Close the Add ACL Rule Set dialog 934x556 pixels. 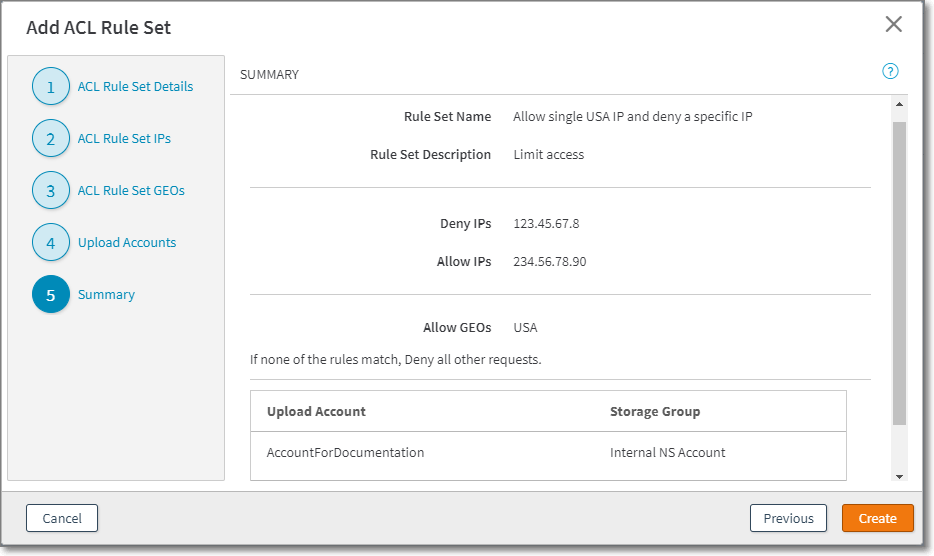[x=893, y=25]
